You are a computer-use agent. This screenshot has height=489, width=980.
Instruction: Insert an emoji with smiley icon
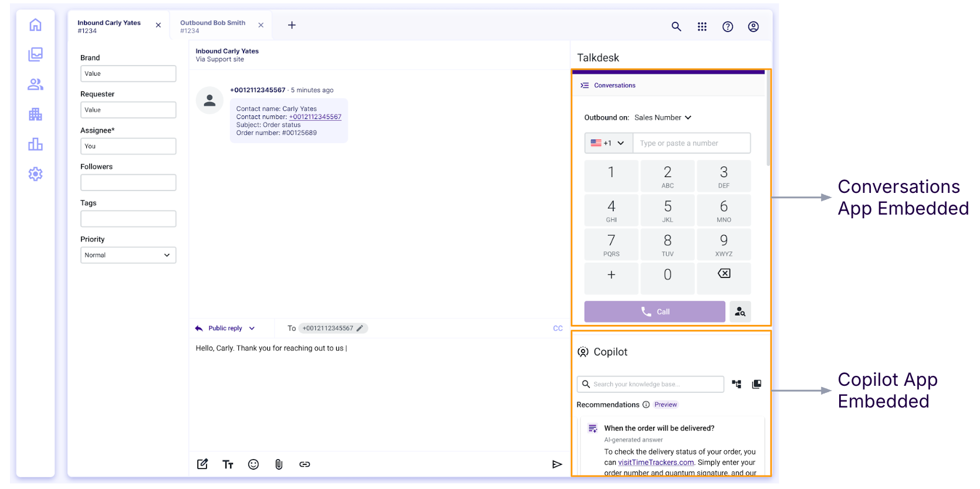point(254,464)
